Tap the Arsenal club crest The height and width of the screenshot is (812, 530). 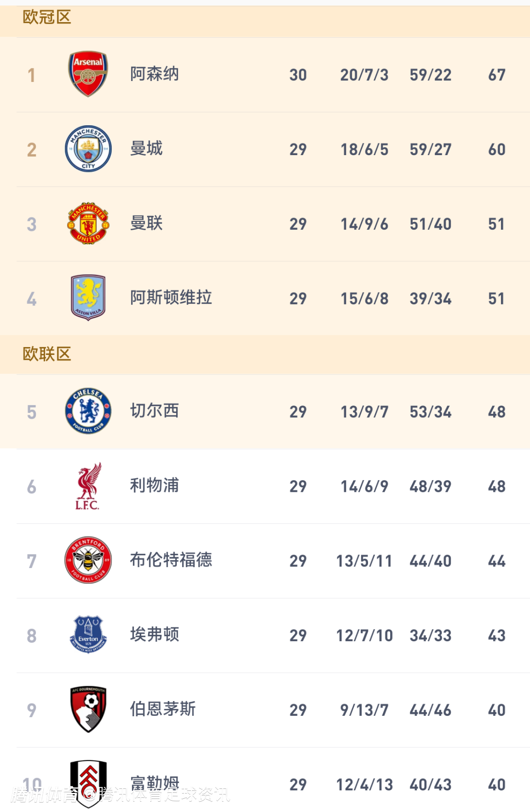tap(88, 74)
